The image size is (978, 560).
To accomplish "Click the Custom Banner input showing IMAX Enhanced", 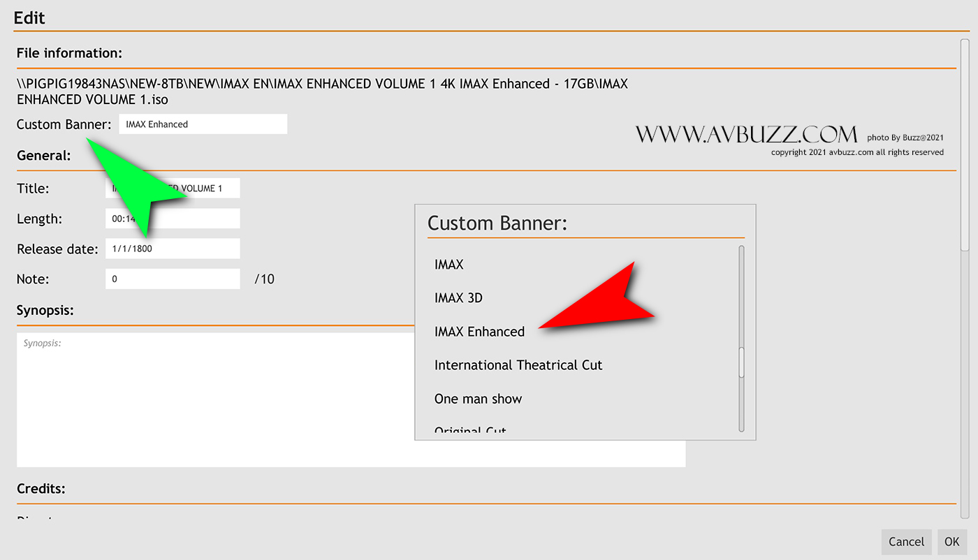I will point(203,124).
